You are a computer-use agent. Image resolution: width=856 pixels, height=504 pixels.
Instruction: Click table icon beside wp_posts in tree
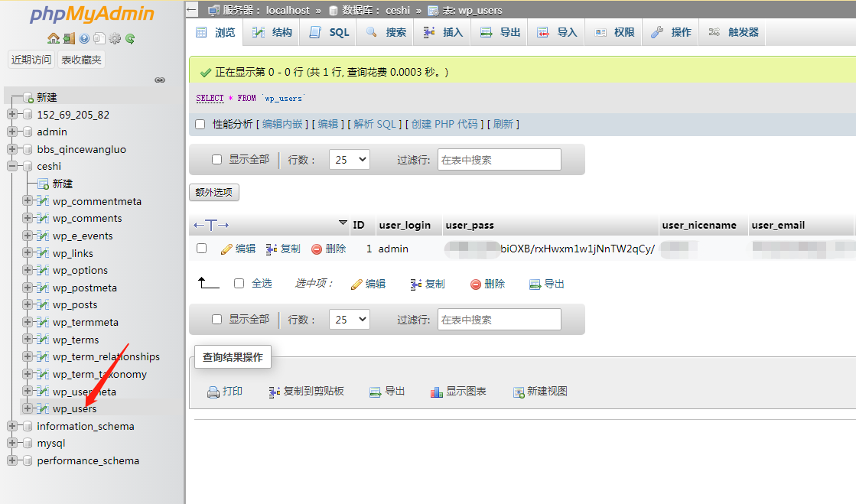point(43,304)
